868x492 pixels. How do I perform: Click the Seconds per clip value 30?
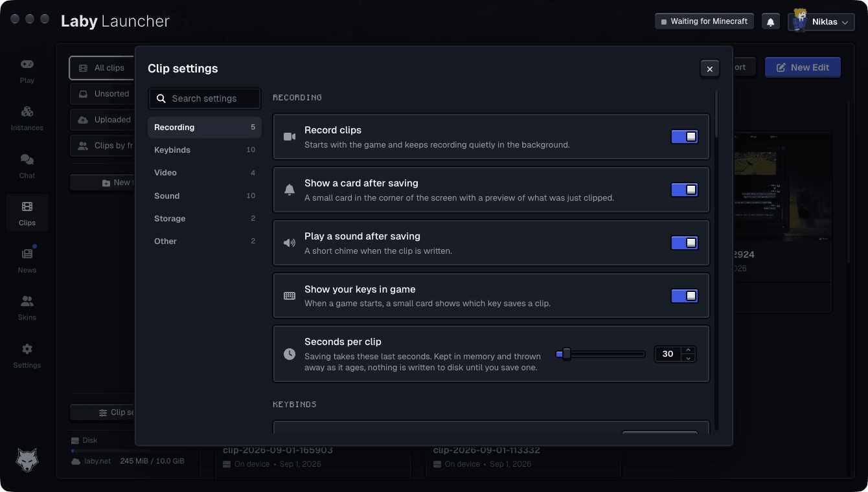pyautogui.click(x=668, y=354)
